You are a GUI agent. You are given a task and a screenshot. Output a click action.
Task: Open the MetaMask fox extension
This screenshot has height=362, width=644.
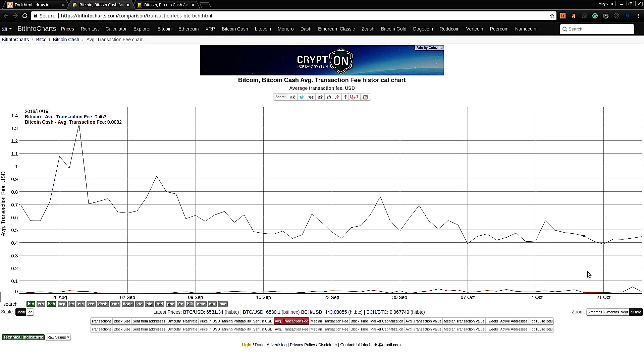click(574, 16)
